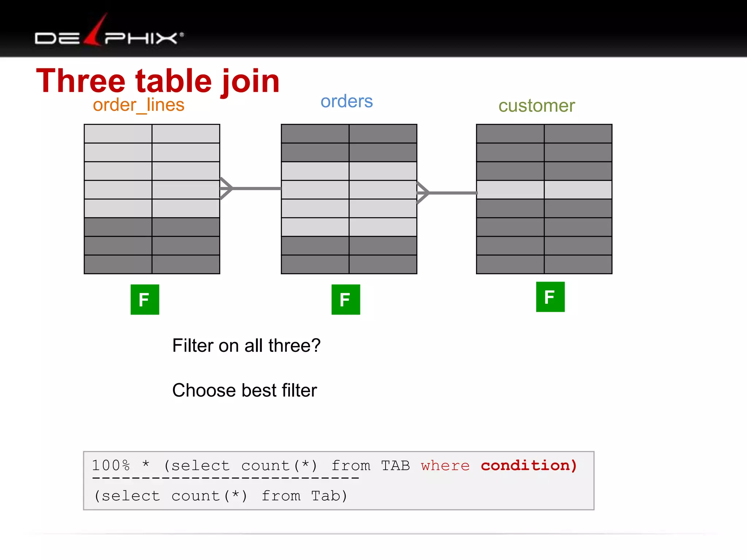Click the green F icon under customer

pos(550,297)
